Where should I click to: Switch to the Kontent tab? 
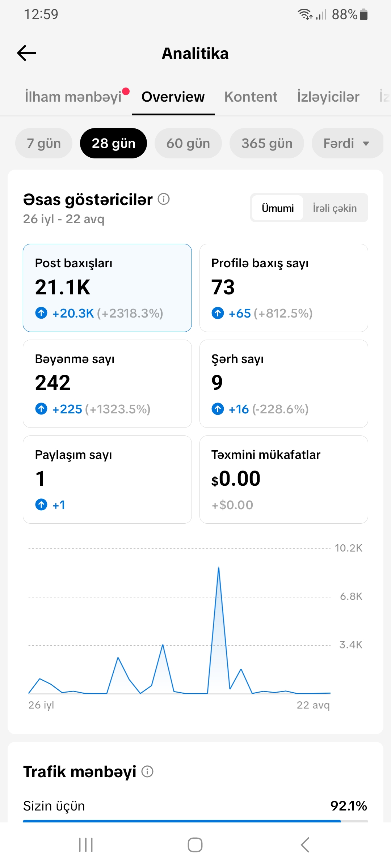[x=251, y=97]
